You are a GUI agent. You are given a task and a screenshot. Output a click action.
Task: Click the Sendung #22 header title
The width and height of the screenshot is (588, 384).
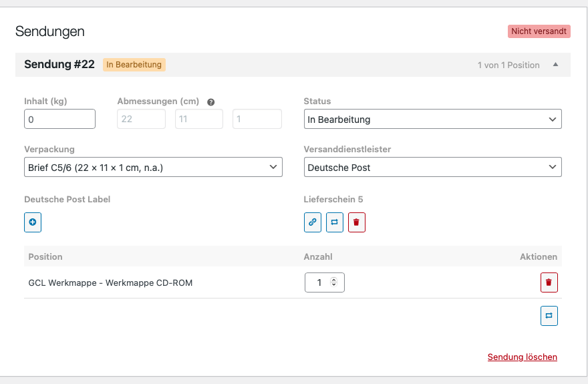click(x=59, y=65)
